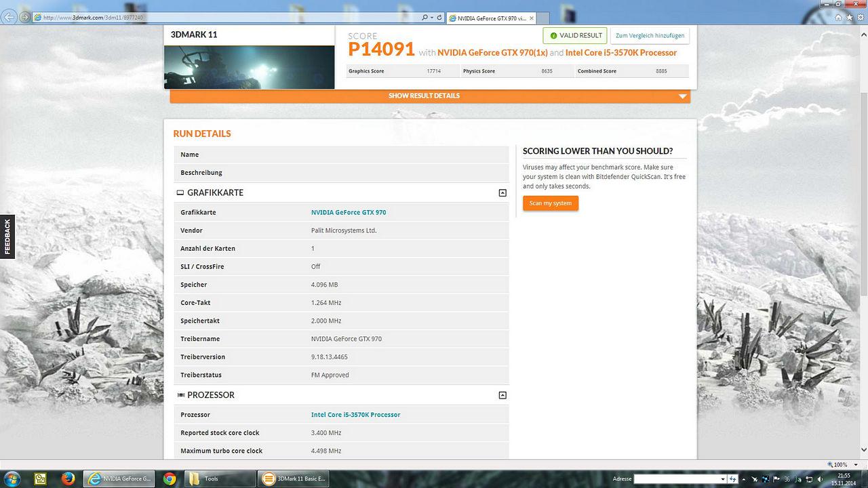This screenshot has height=488, width=868.
Task: Click the white arrow on result details bar
Action: [682, 96]
